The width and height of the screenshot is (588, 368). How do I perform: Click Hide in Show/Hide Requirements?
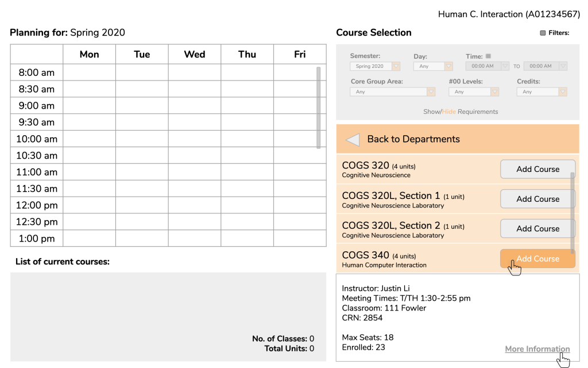[448, 112]
